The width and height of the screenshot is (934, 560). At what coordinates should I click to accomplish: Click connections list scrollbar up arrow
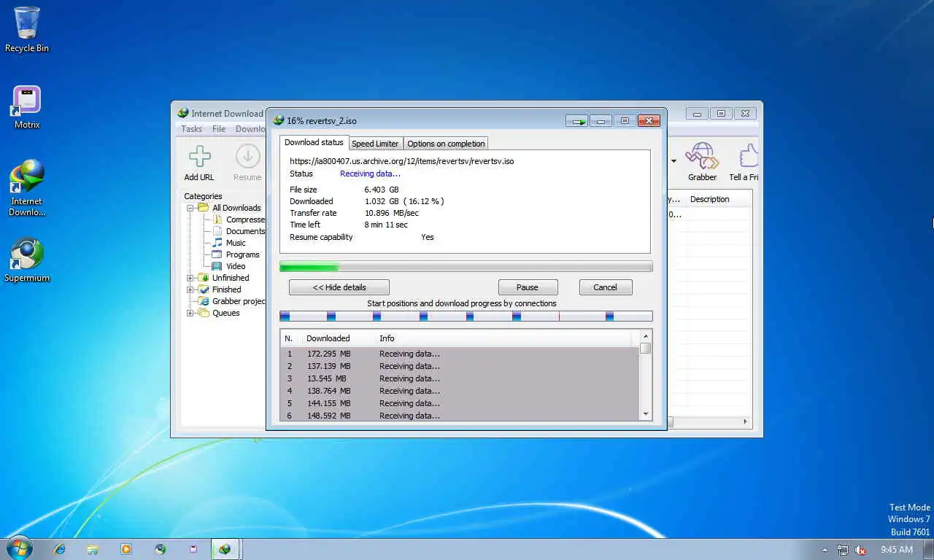pyautogui.click(x=645, y=336)
